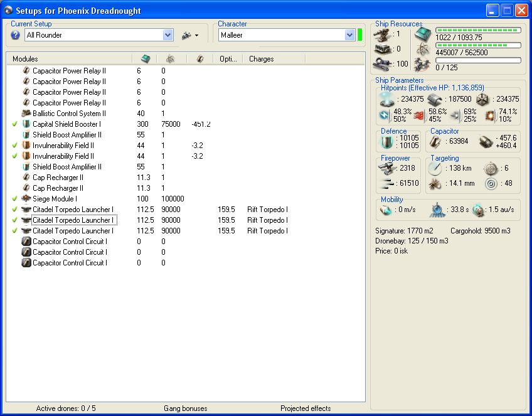Select the Capital Shield Booster I row name
This screenshot has height=416, width=532.
[x=66, y=124]
